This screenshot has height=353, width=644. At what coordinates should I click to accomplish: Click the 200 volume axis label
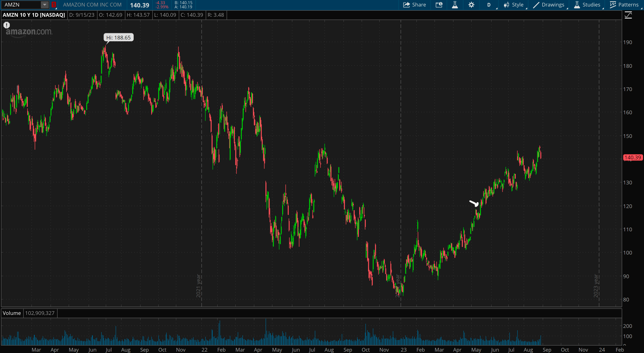coord(628,326)
